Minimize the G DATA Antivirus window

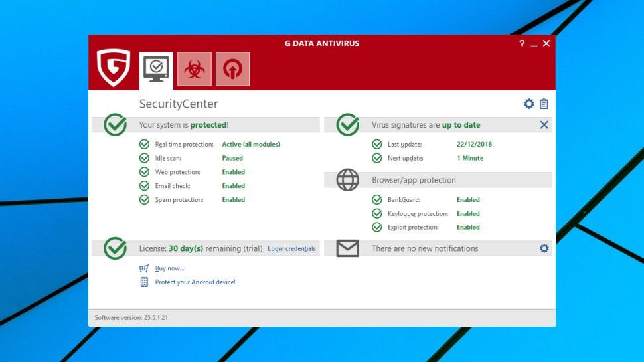(534, 45)
